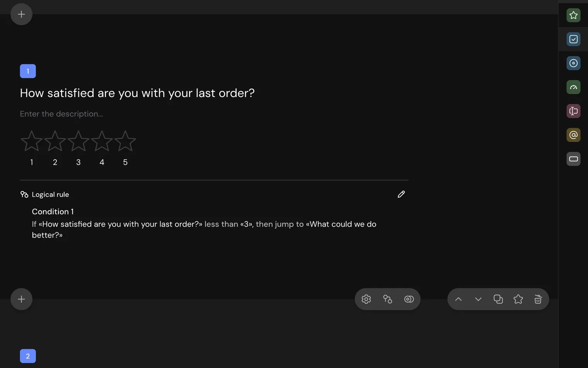Select the radio choice question type icon
The image size is (588, 368).
[x=573, y=63]
